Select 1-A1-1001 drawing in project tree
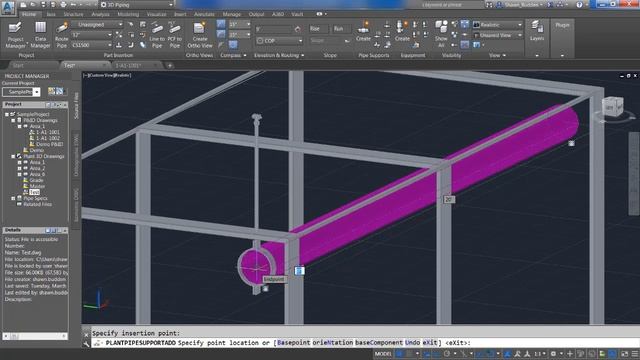 tap(47, 132)
